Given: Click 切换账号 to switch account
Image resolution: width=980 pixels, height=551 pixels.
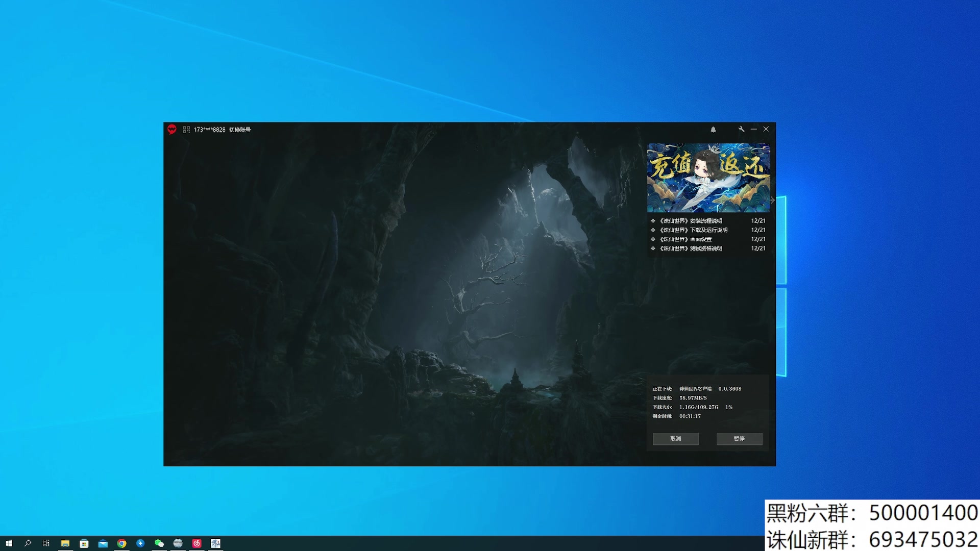Looking at the screenshot, I should point(240,130).
